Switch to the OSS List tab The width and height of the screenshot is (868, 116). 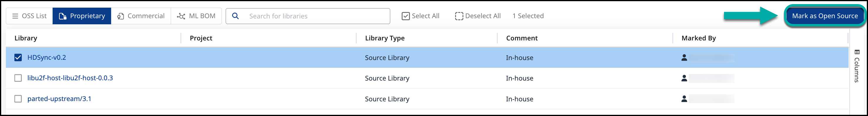click(29, 16)
